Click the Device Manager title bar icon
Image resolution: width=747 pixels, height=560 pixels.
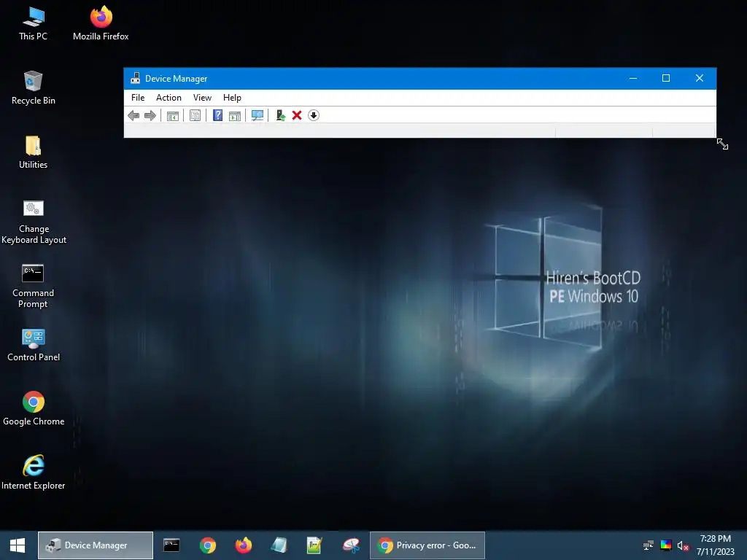coord(135,78)
